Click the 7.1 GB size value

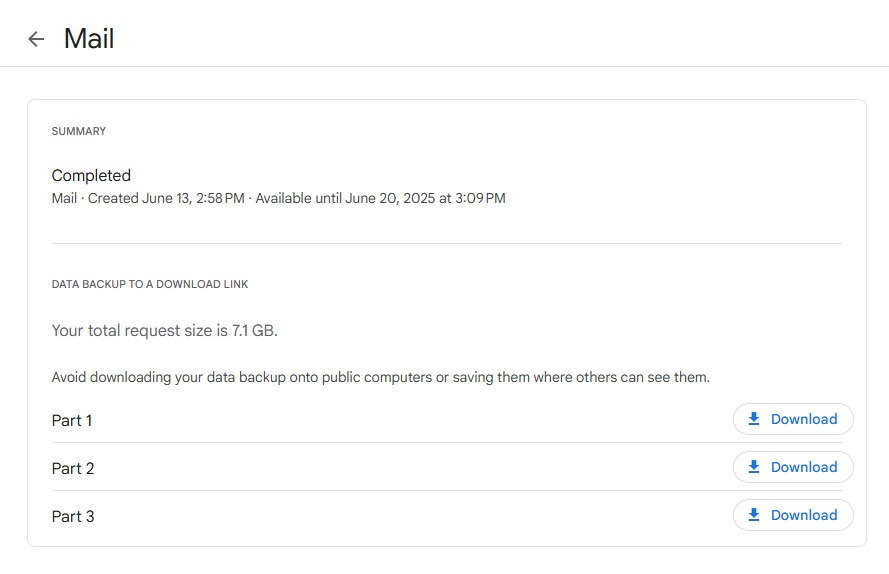coord(253,330)
